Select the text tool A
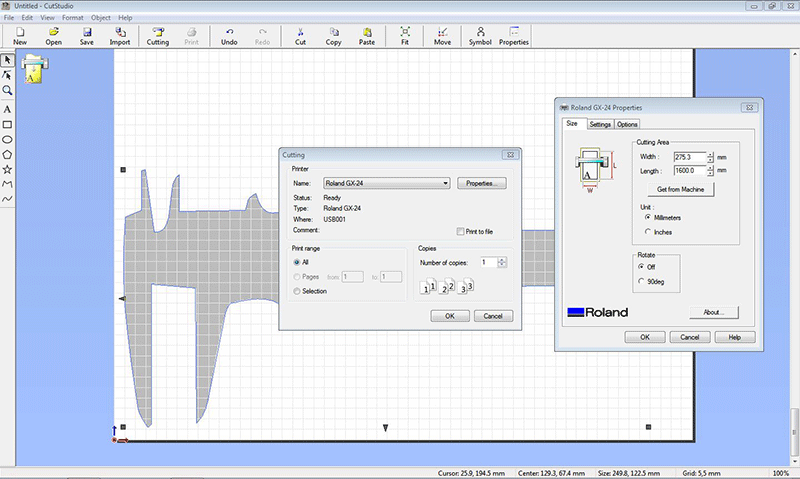800x479 pixels. click(7, 109)
